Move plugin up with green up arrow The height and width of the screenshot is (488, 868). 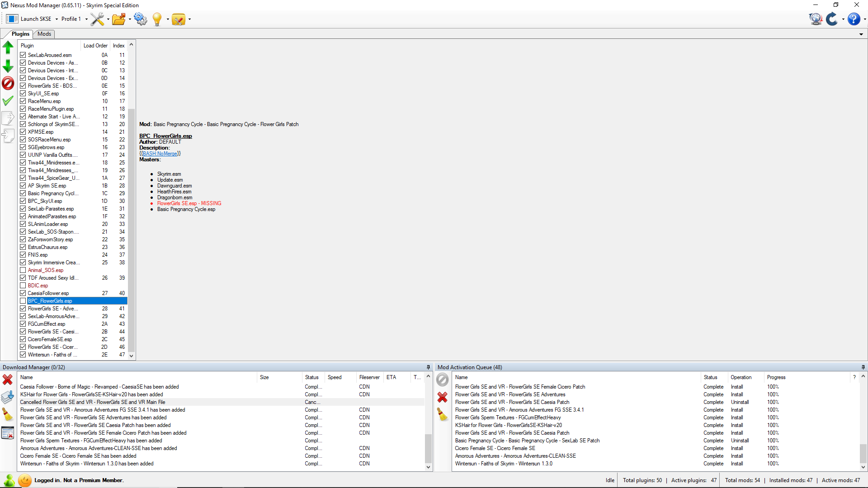[8, 47]
